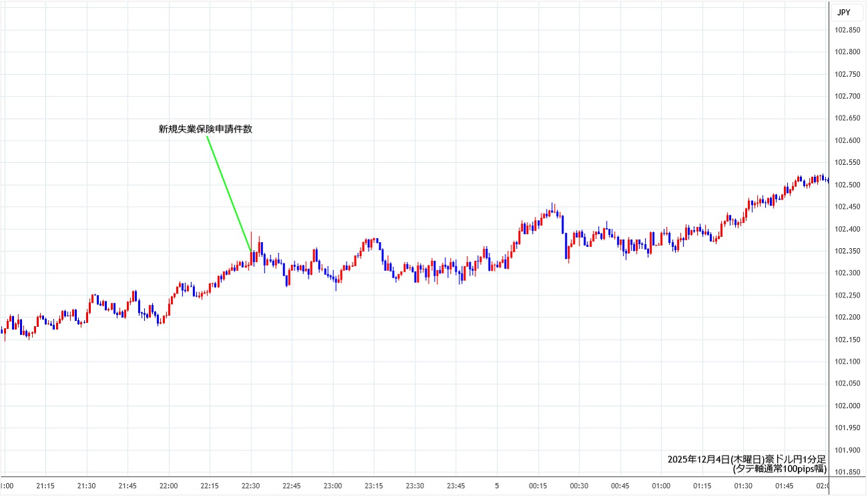The height and width of the screenshot is (497, 868).
Task: Click the 23:00 time axis label
Action: click(x=333, y=486)
